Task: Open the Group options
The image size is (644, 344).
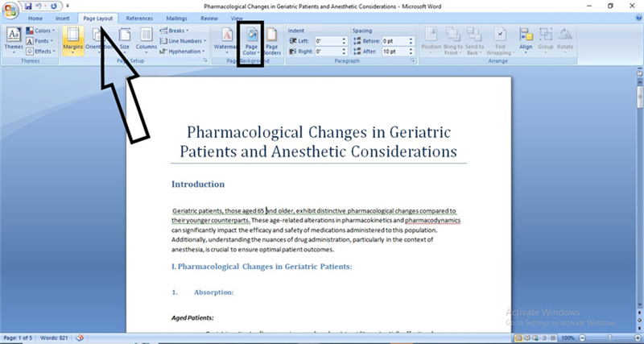Action: point(546,41)
